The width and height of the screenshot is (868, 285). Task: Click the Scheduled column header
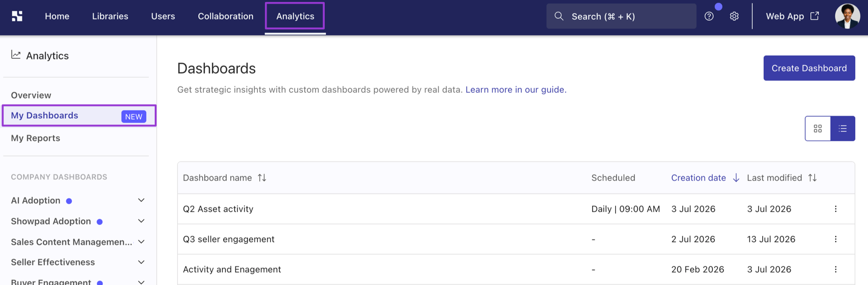[x=613, y=178]
